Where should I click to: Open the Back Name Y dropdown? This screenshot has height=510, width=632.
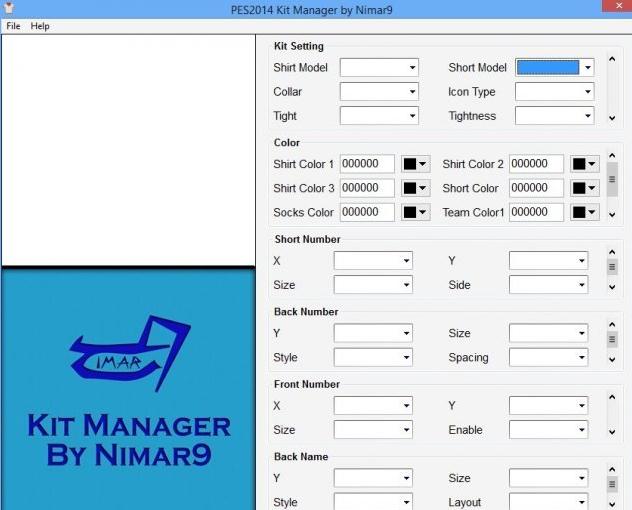[x=373, y=478]
